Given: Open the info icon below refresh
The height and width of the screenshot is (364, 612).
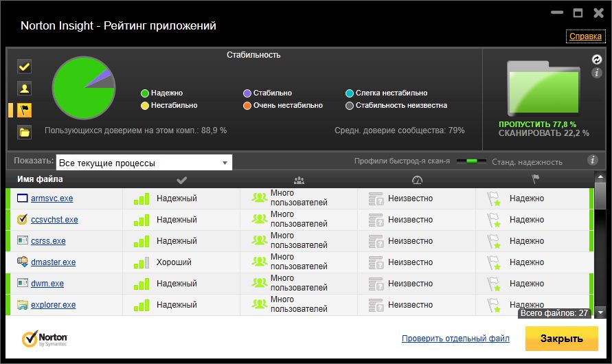Looking at the screenshot, I should tap(596, 73).
